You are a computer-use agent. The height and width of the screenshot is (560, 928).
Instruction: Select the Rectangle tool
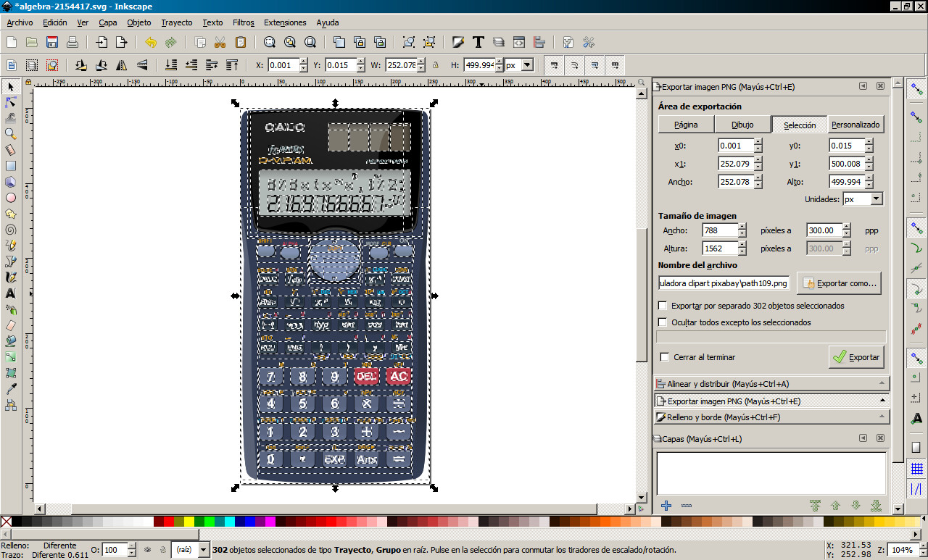[x=11, y=164]
